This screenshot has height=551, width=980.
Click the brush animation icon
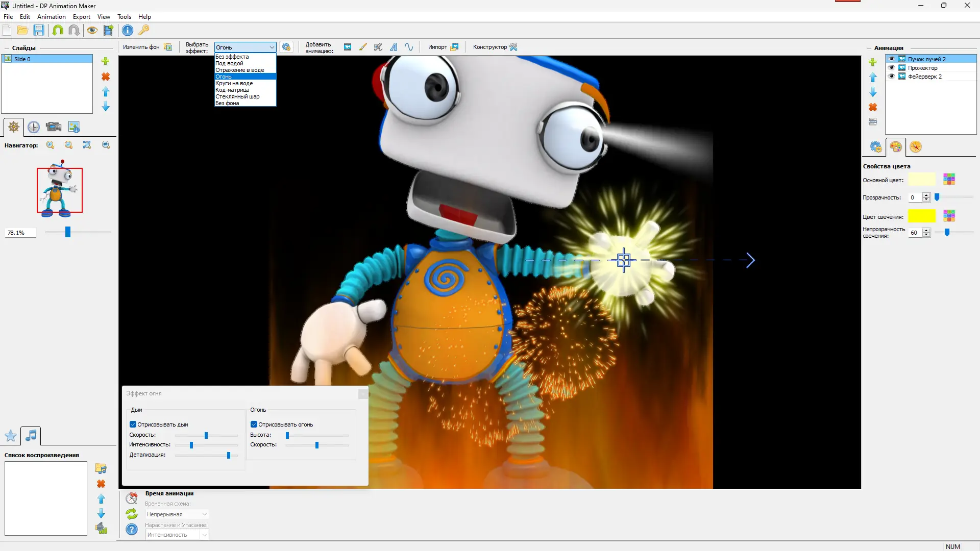363,47
